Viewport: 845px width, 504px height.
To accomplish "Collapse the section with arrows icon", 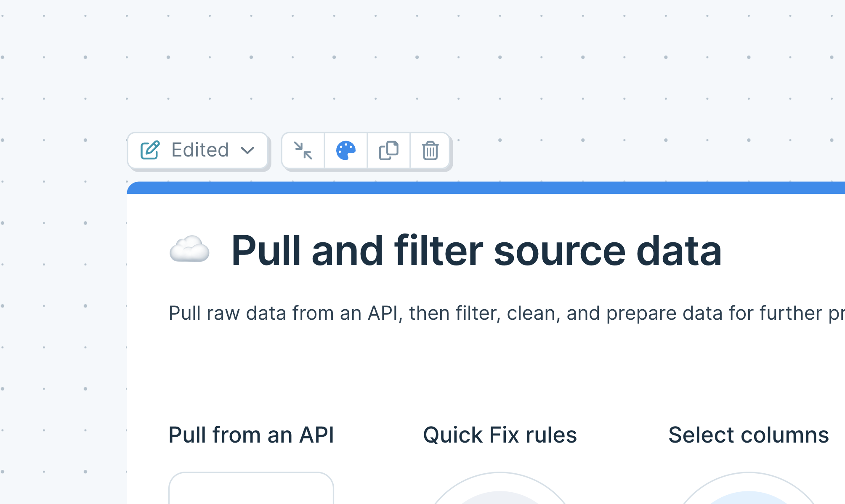I will pos(303,150).
